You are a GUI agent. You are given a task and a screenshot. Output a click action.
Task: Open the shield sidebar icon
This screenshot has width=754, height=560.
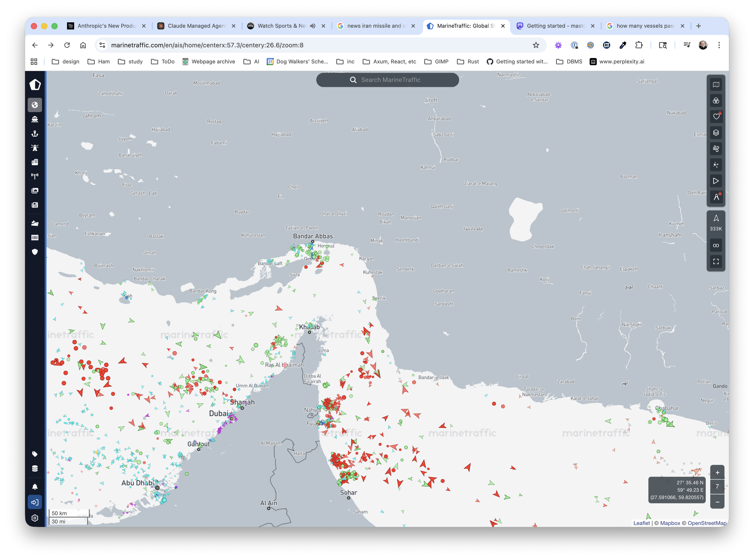[35, 252]
